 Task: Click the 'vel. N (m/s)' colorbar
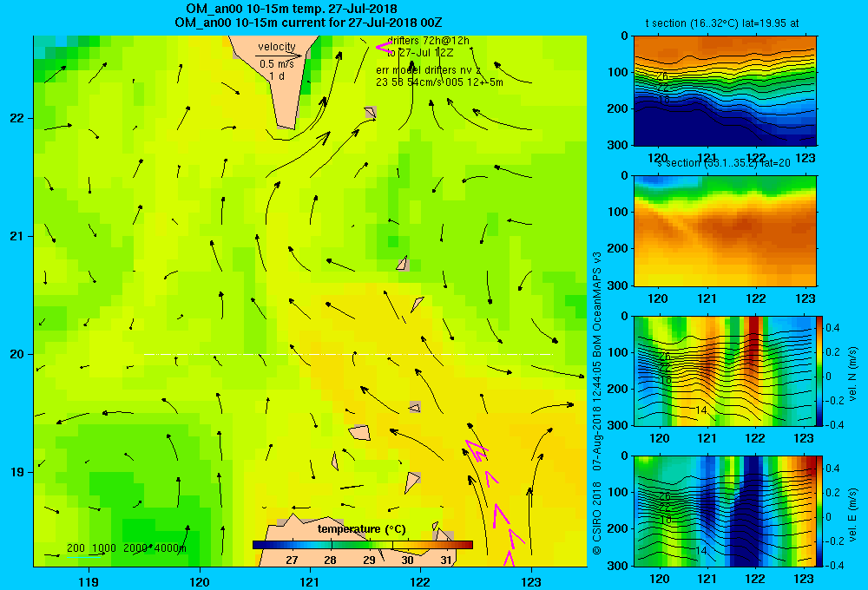pyautogui.click(x=819, y=370)
